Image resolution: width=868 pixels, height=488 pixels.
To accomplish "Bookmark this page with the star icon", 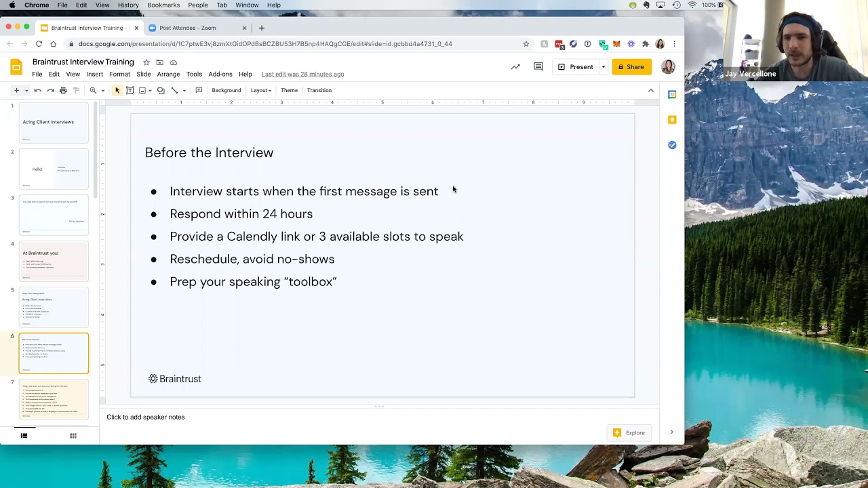I will coord(526,44).
